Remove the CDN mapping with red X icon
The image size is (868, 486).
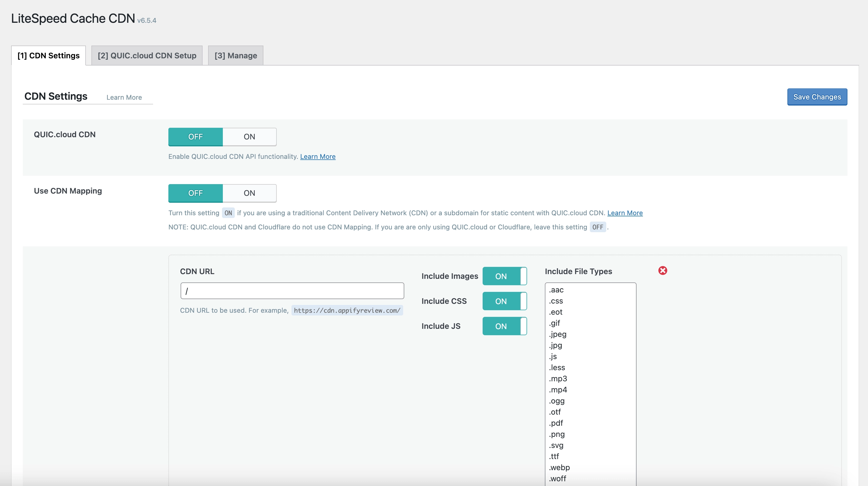tap(662, 270)
